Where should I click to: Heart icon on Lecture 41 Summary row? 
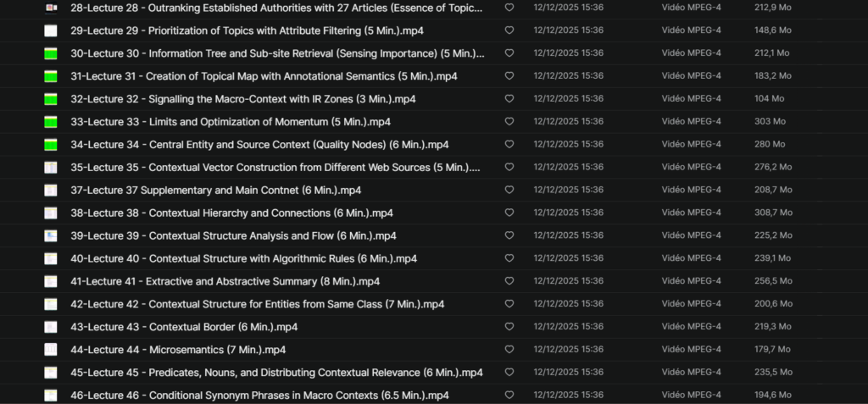pyautogui.click(x=509, y=281)
